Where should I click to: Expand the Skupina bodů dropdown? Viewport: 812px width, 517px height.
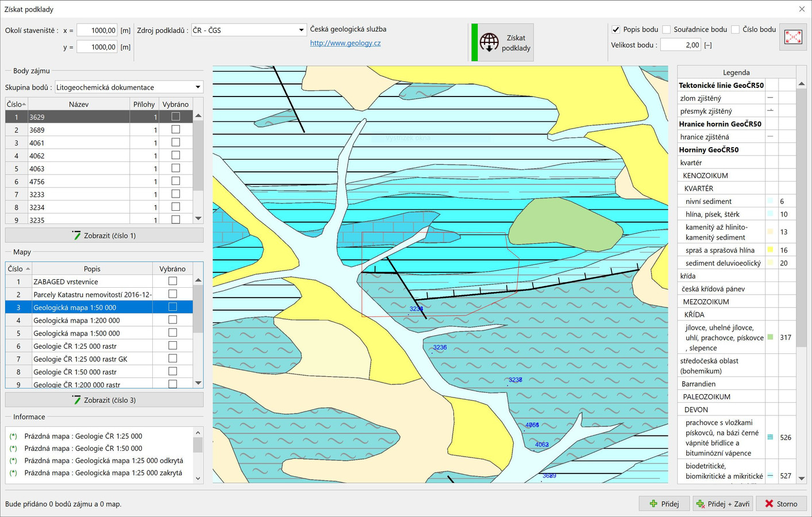(198, 87)
